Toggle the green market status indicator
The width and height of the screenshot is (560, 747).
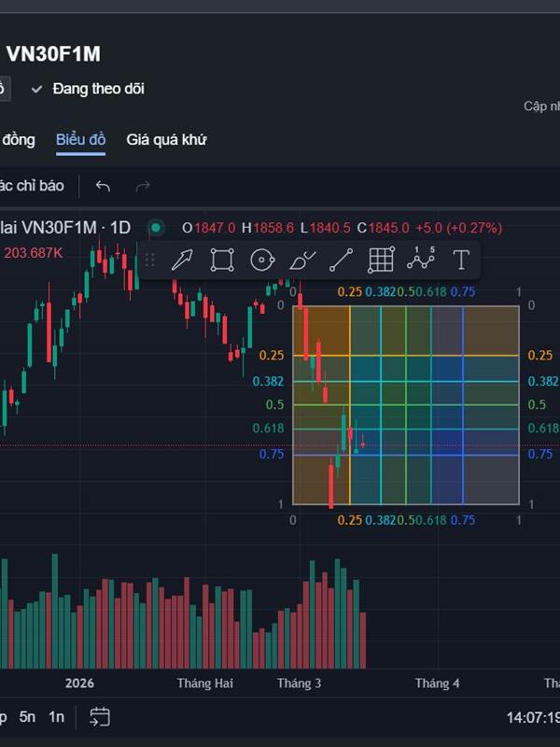coord(156,227)
